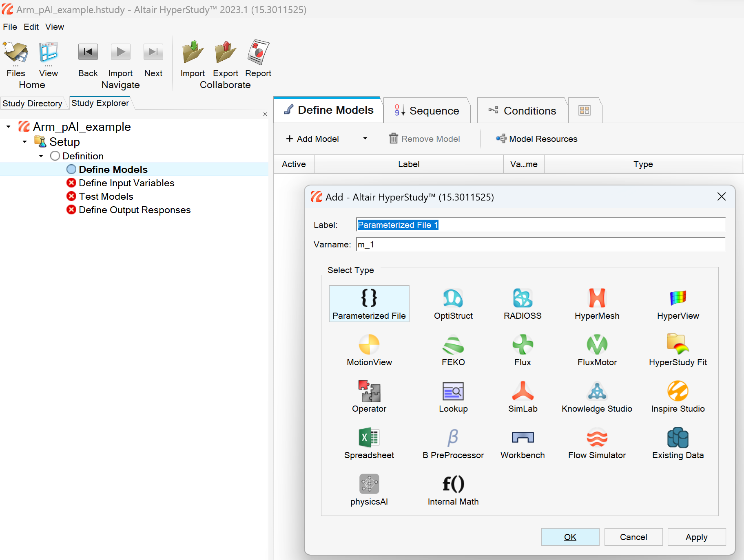The image size is (744, 560).
Task: Select the HyperMesh model type
Action: point(597,304)
